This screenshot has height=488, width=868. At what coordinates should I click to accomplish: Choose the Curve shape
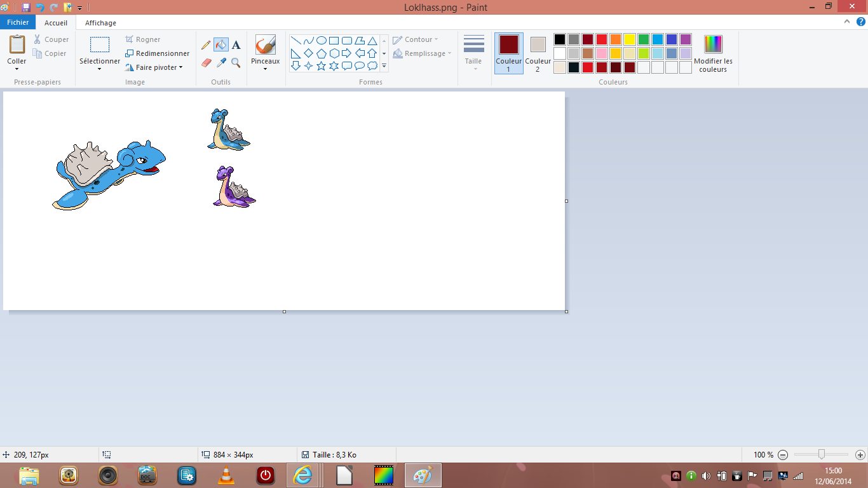click(x=309, y=41)
